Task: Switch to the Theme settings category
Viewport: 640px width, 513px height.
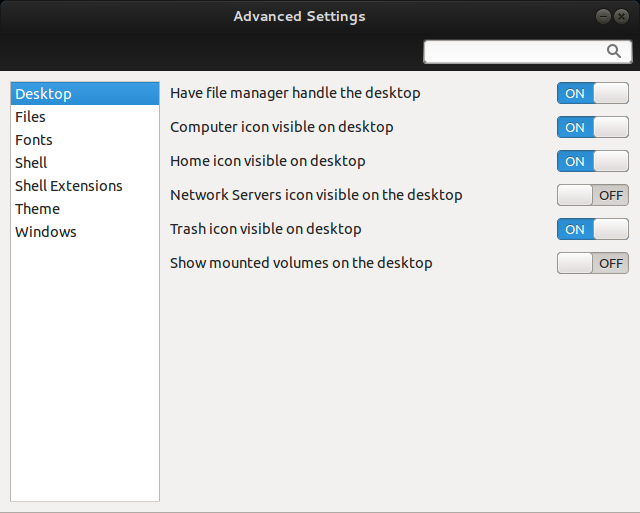Action: pos(38,209)
